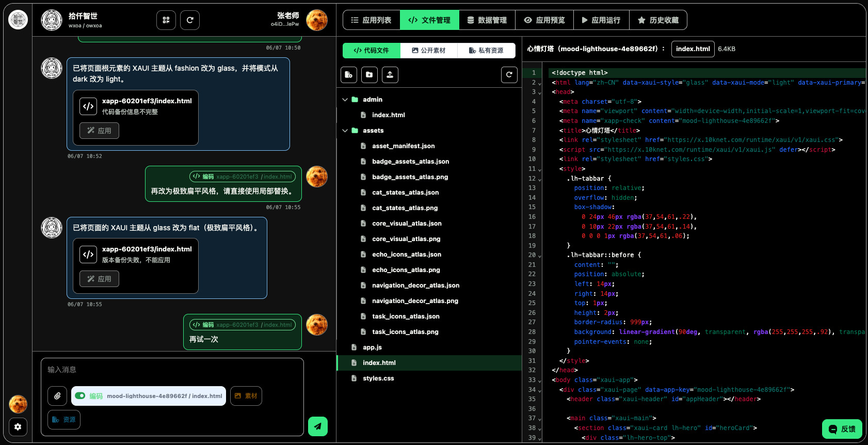Open the grid apps icon in chat header
This screenshot has height=445, width=868.
click(x=166, y=20)
